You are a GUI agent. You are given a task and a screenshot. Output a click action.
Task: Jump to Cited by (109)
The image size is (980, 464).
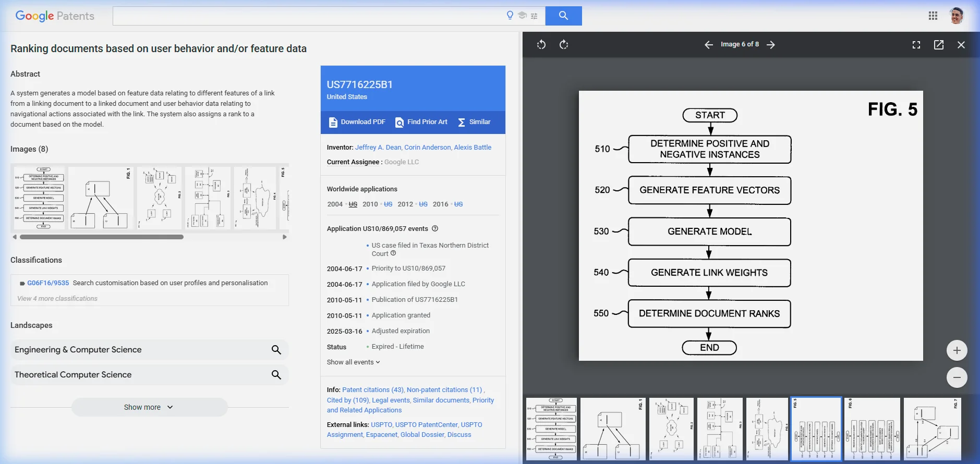pos(348,400)
